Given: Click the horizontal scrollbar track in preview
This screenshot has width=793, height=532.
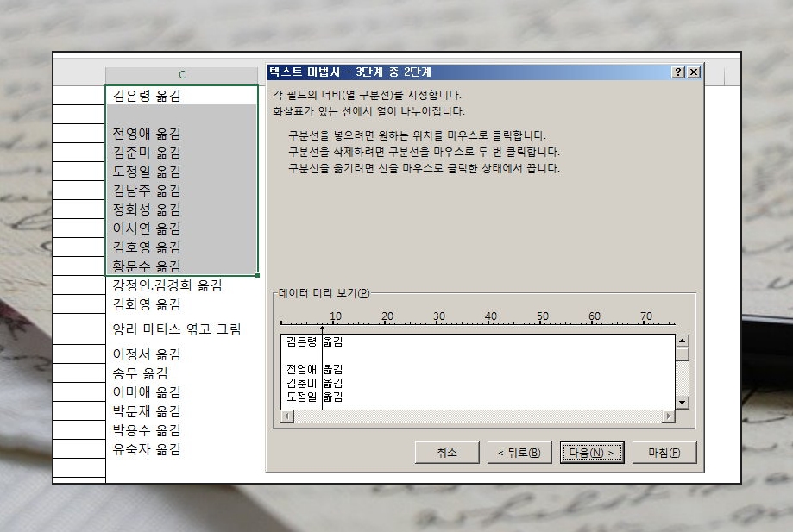Looking at the screenshot, I should pyautogui.click(x=477, y=416).
